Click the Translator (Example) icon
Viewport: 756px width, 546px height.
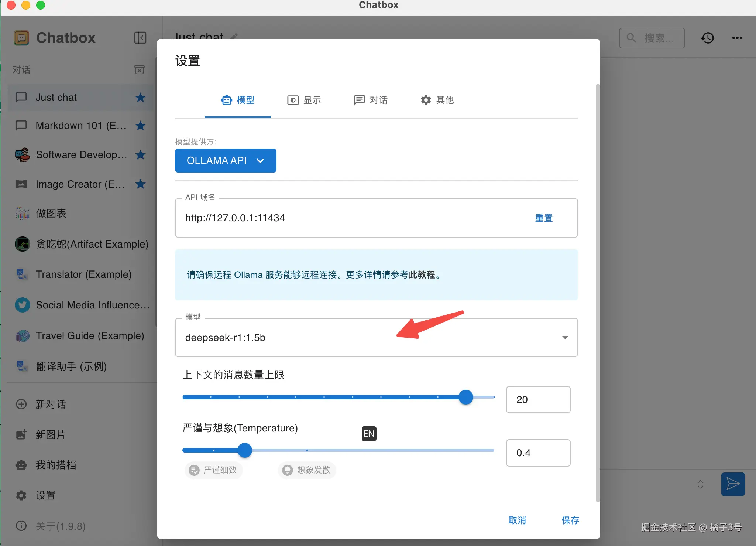coord(22,274)
